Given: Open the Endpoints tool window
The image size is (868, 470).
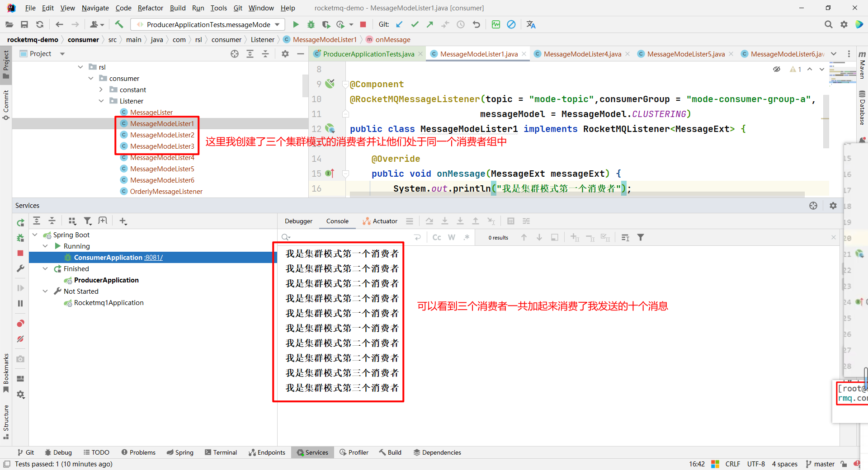Looking at the screenshot, I should click(x=267, y=452).
